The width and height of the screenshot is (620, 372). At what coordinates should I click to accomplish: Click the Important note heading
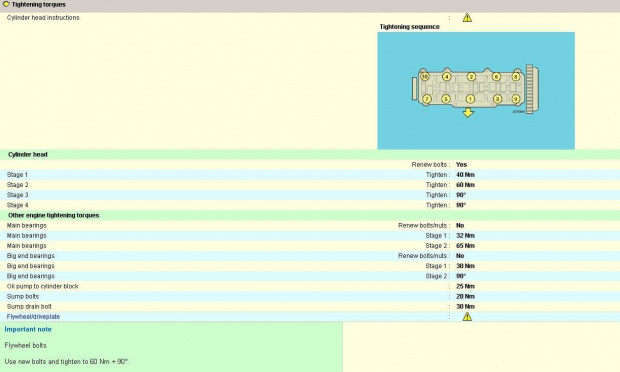tap(28, 329)
